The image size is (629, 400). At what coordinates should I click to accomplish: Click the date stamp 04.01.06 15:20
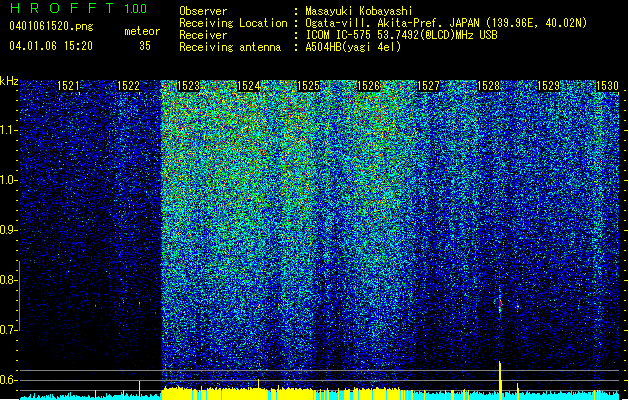(x=51, y=46)
